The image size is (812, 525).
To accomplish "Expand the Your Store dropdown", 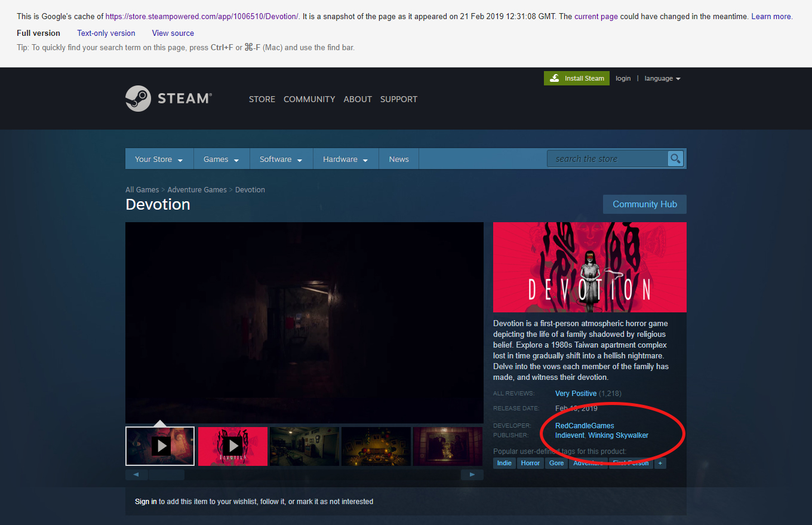I will pyautogui.click(x=159, y=159).
